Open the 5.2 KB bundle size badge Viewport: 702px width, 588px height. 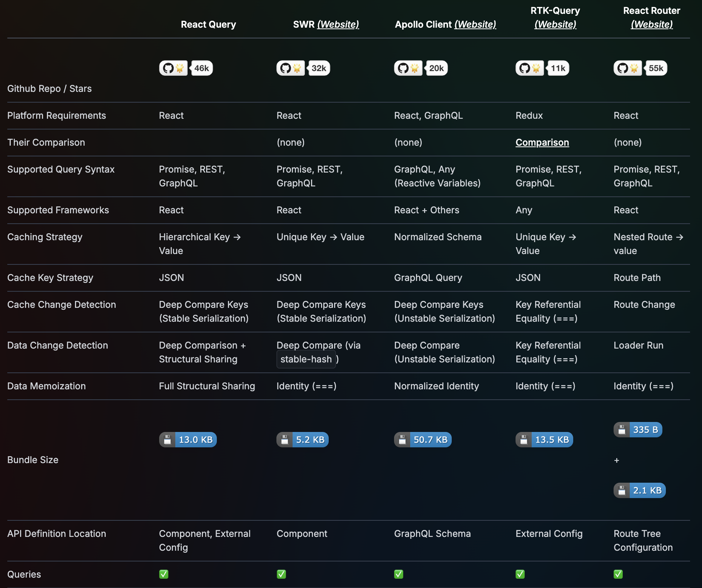[x=303, y=440]
